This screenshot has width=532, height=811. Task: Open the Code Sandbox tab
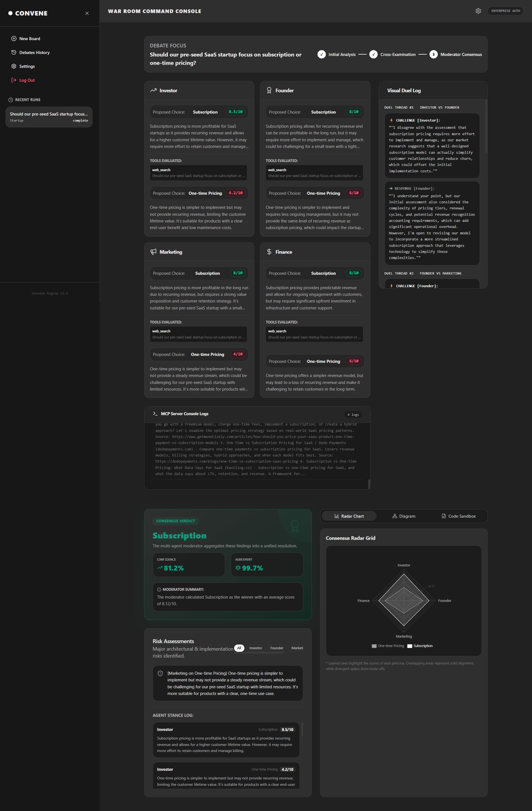458,516
